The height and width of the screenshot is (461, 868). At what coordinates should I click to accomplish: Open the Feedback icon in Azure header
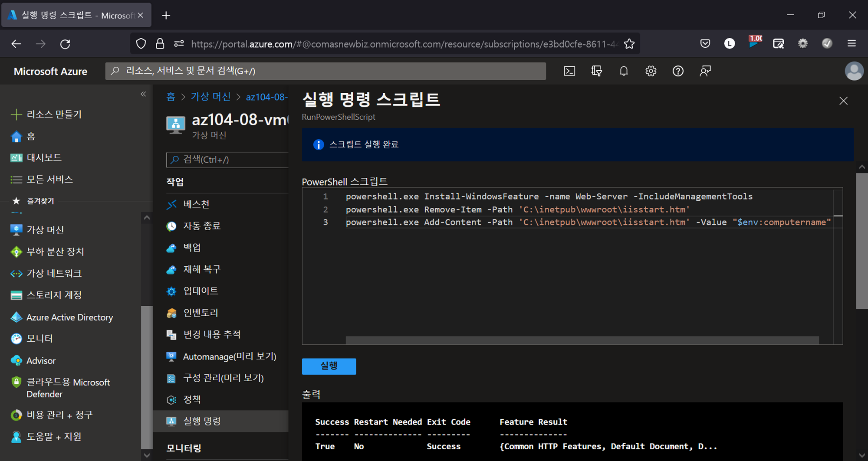pos(705,71)
